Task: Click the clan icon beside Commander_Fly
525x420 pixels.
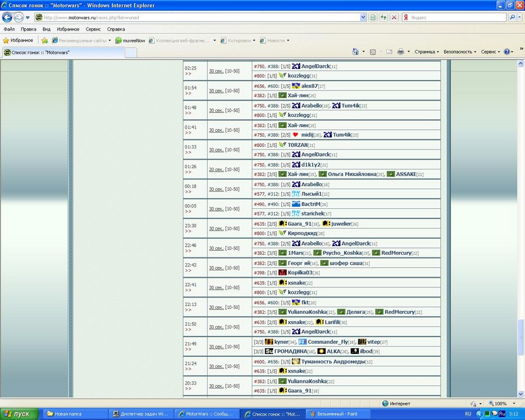Action: point(303,342)
